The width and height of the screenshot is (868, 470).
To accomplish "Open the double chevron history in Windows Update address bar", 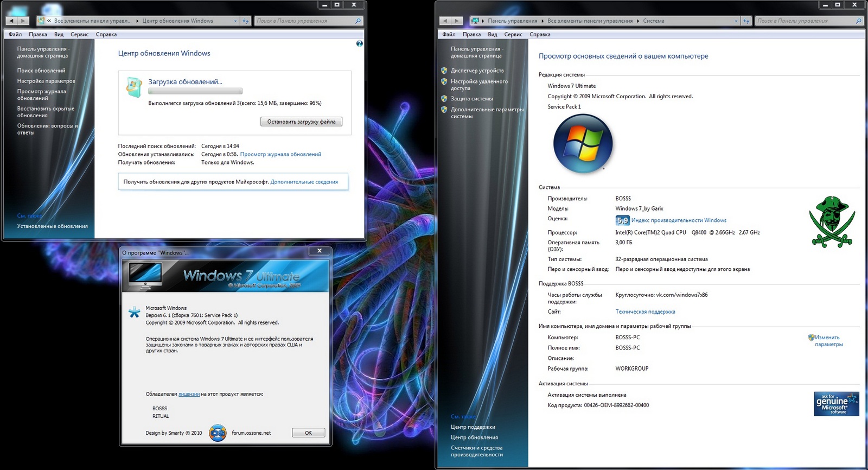I will 49,21.
